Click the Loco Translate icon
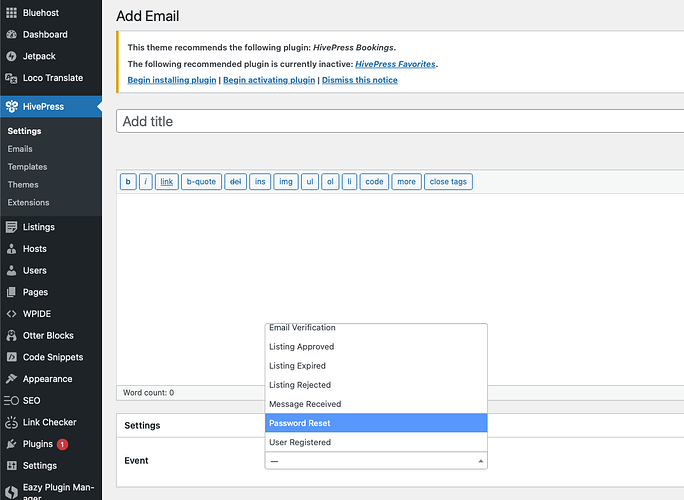 (11, 78)
